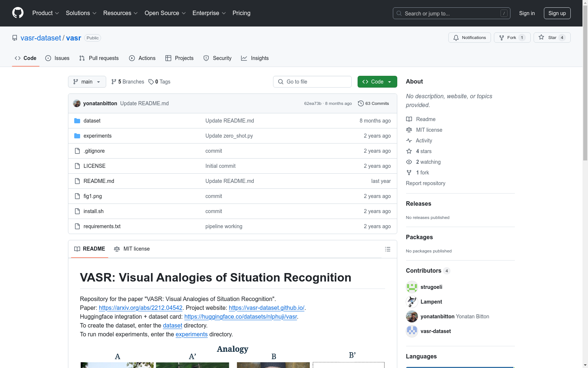The width and height of the screenshot is (588, 368).
Task: Expand the Product menu
Action: click(x=46, y=13)
